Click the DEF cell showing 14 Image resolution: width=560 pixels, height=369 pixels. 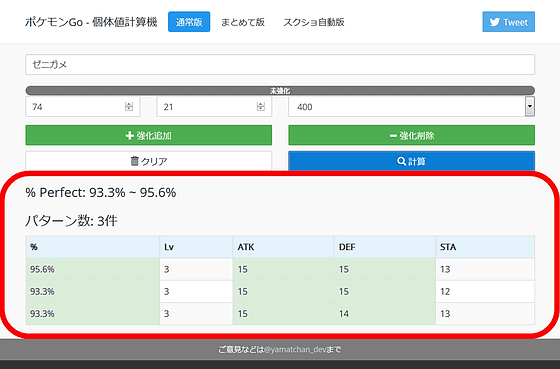tap(385, 314)
